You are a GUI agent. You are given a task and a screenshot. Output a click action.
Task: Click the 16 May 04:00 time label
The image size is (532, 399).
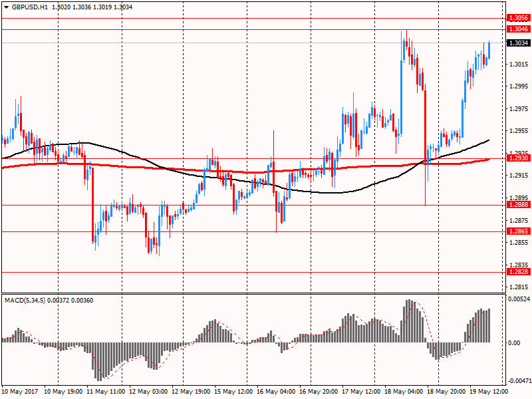276,392
